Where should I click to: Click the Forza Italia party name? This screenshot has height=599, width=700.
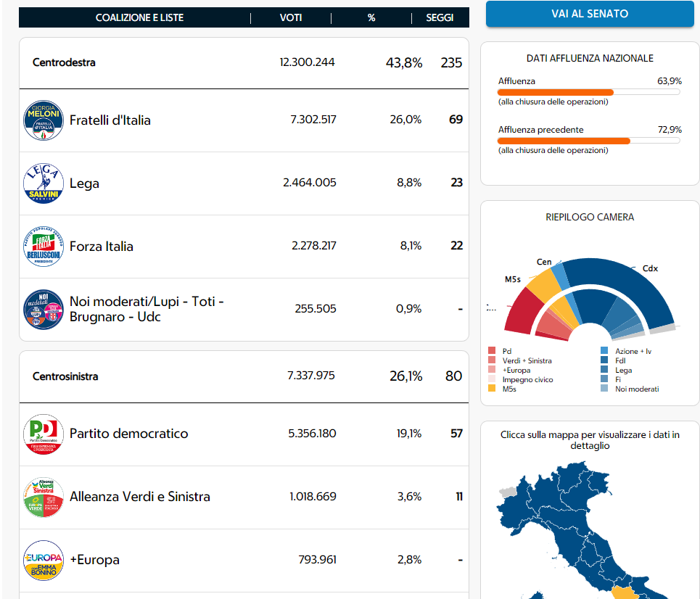click(102, 247)
